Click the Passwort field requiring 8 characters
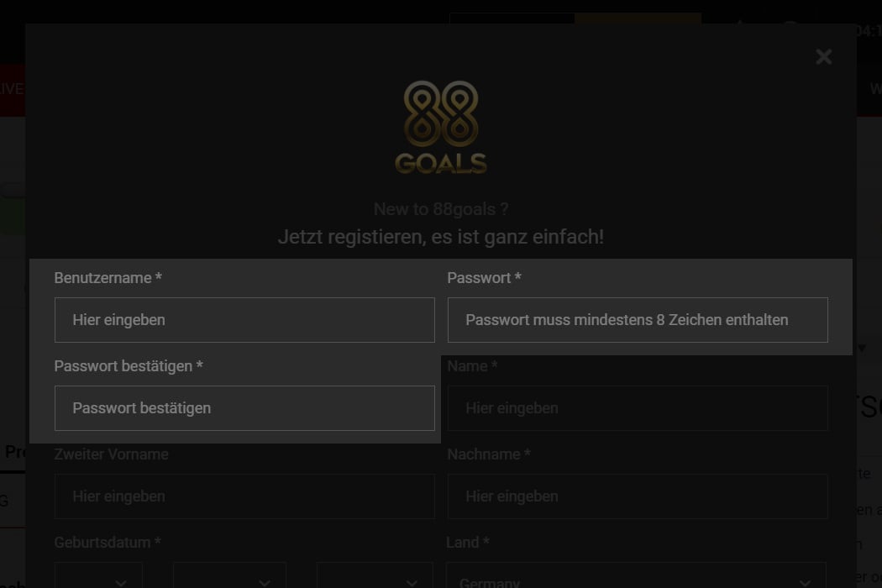 (x=638, y=319)
